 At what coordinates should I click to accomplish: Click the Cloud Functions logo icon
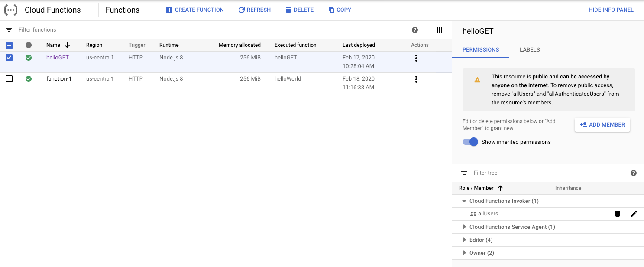coord(11,10)
